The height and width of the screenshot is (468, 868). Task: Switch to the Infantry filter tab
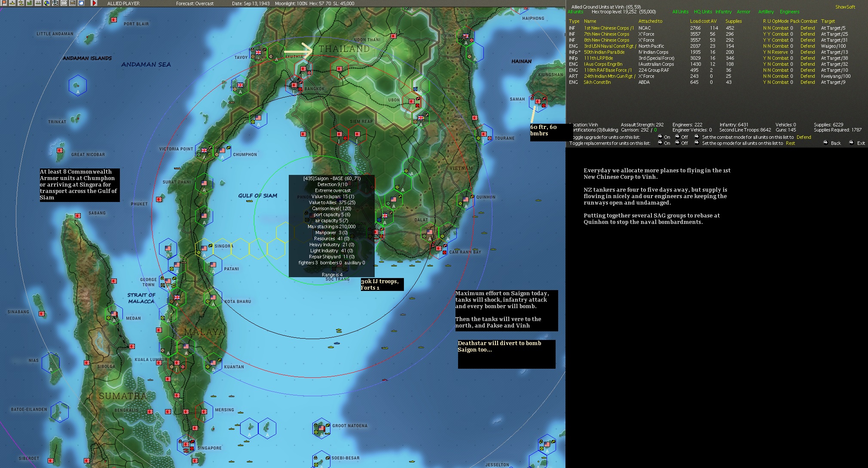click(723, 12)
